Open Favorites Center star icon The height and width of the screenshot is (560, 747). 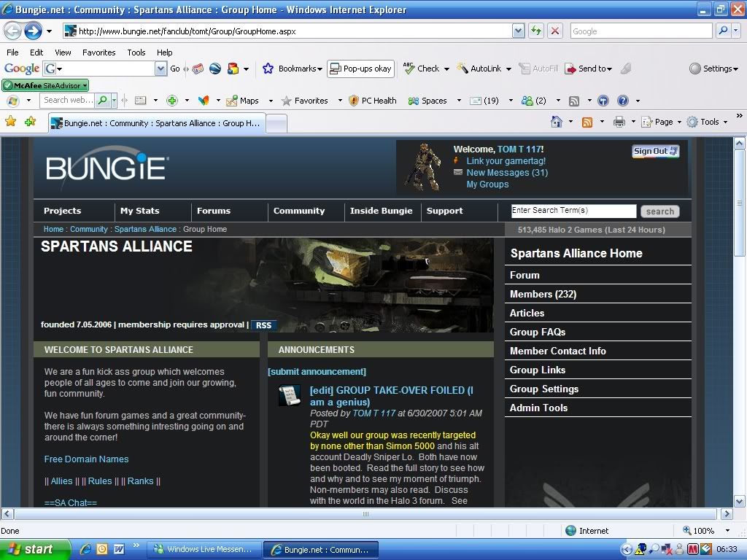(x=10, y=122)
